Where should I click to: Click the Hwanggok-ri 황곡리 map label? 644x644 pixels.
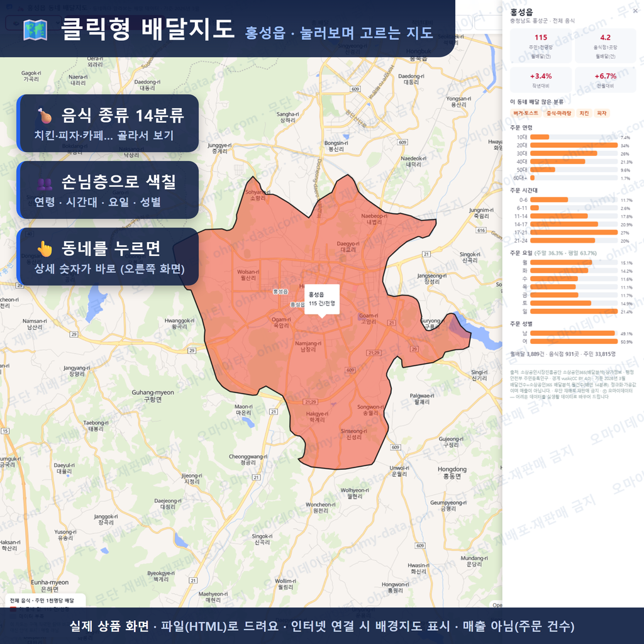179,324
